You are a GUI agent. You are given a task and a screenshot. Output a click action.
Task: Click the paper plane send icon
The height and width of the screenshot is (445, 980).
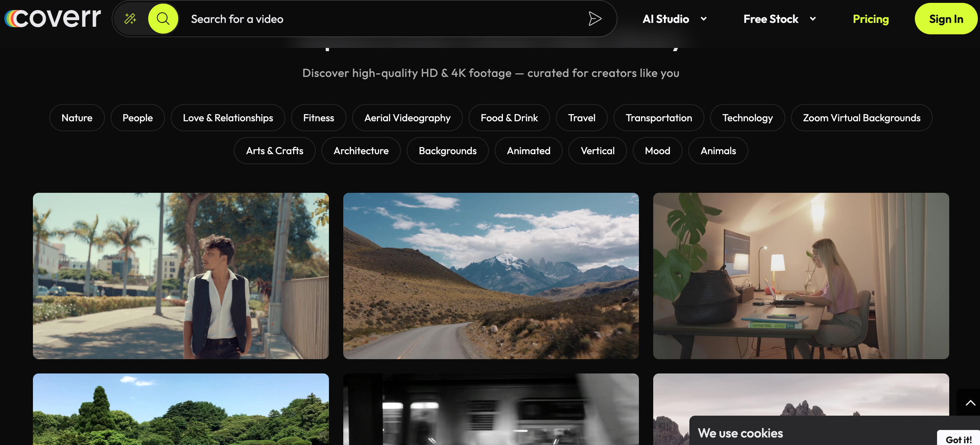tap(594, 19)
